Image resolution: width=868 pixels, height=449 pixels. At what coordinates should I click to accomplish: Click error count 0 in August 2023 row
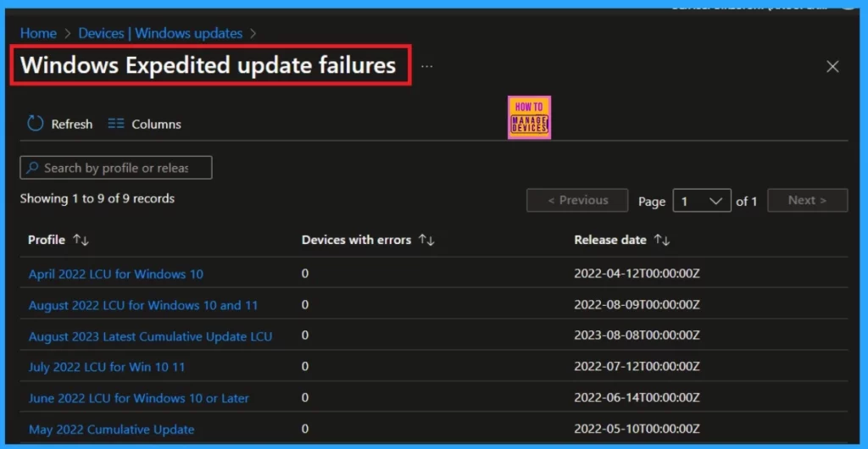(x=305, y=335)
